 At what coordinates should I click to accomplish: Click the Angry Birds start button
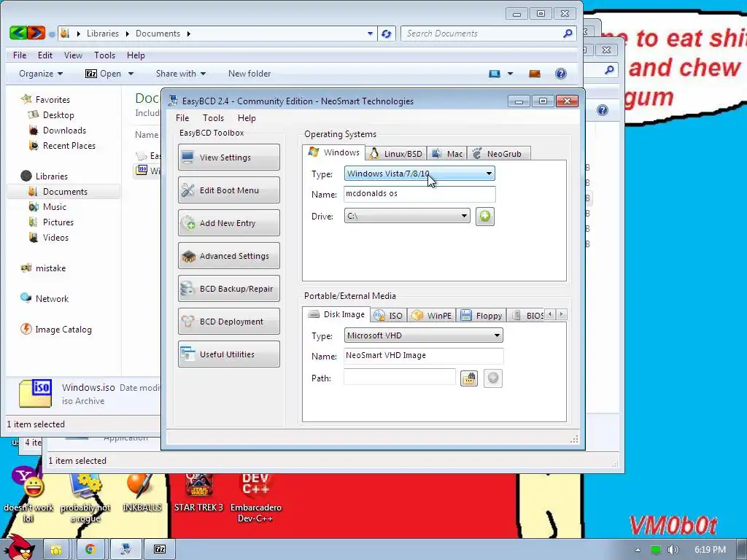click(18, 548)
